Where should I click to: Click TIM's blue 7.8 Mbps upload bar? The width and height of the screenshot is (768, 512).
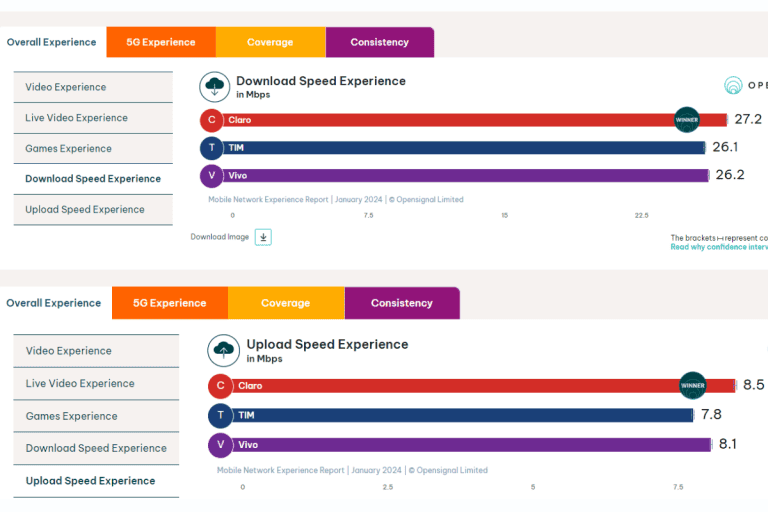tap(460, 415)
